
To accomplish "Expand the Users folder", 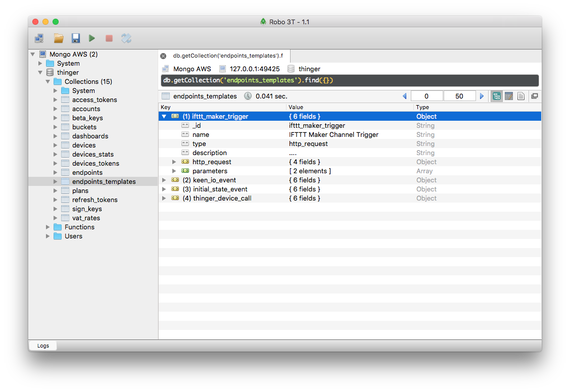I will click(x=47, y=236).
